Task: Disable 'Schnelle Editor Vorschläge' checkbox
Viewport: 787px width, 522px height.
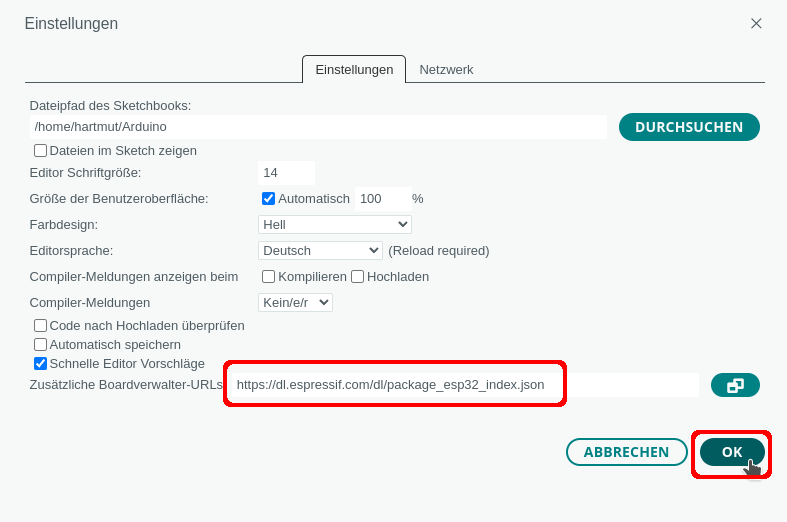Action: (41, 363)
